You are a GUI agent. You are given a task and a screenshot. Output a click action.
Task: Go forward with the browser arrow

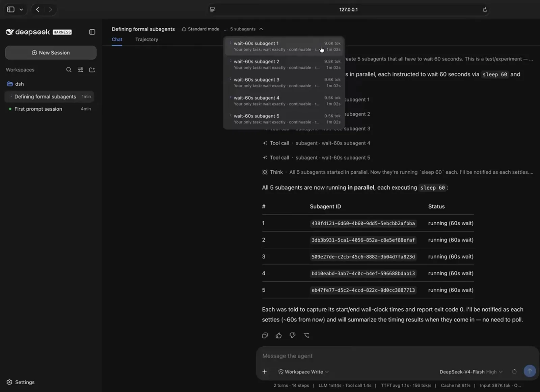pos(50,9)
